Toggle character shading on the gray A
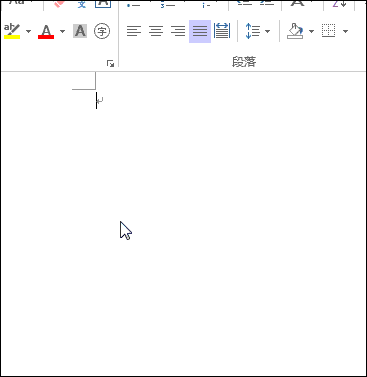 (x=80, y=31)
